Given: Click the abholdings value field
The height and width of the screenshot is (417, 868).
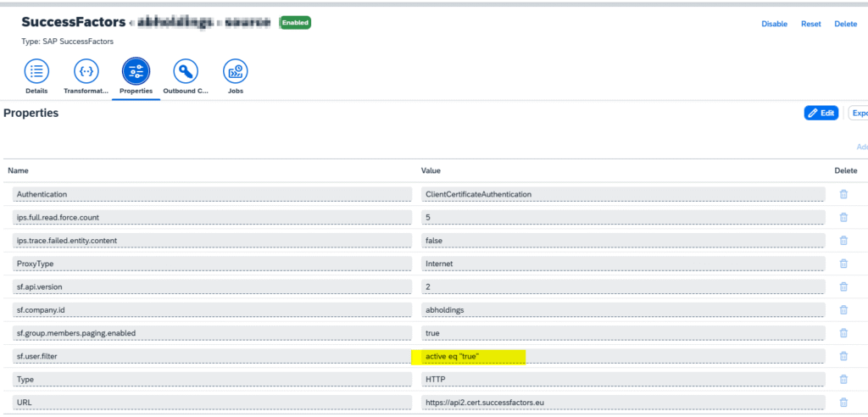Looking at the screenshot, I should pyautogui.click(x=623, y=310).
